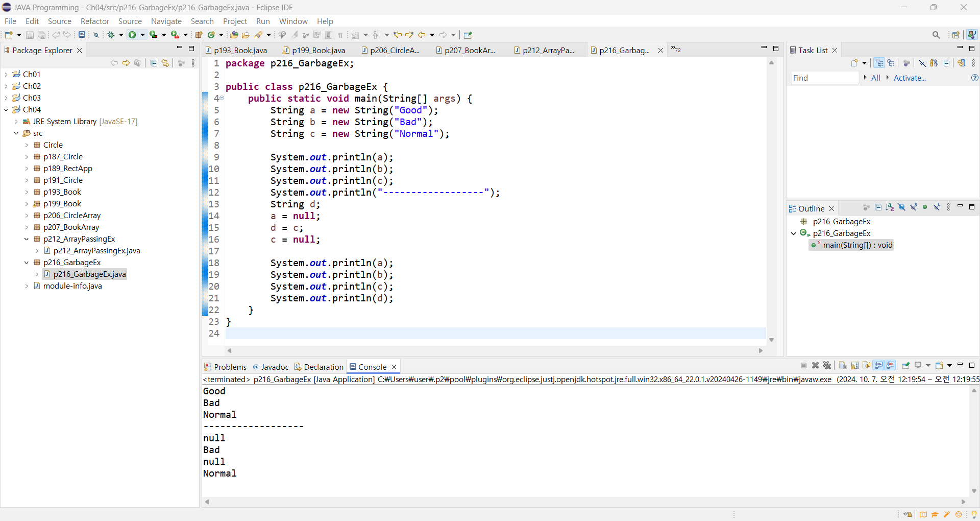Click the Pin Console icon

pos(906,365)
